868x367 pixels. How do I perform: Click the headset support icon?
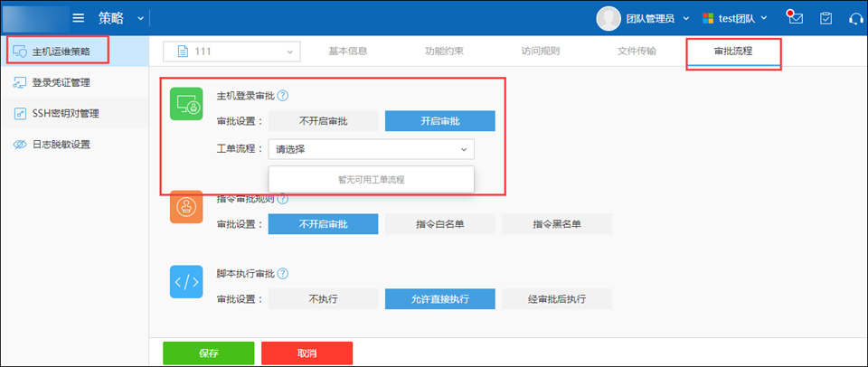pyautogui.click(x=856, y=19)
